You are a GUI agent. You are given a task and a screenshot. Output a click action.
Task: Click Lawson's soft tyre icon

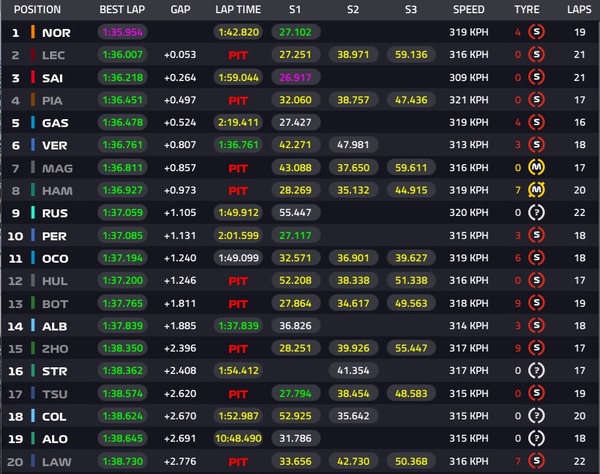536,461
